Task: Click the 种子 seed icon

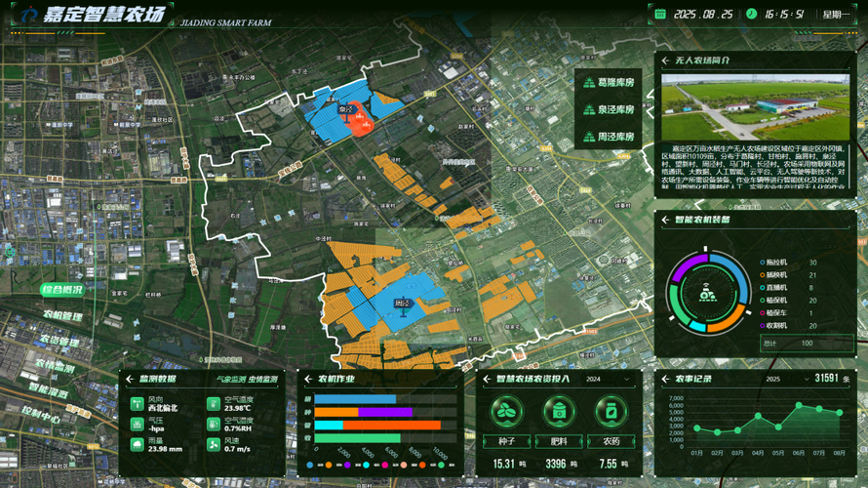Action: pos(506,412)
